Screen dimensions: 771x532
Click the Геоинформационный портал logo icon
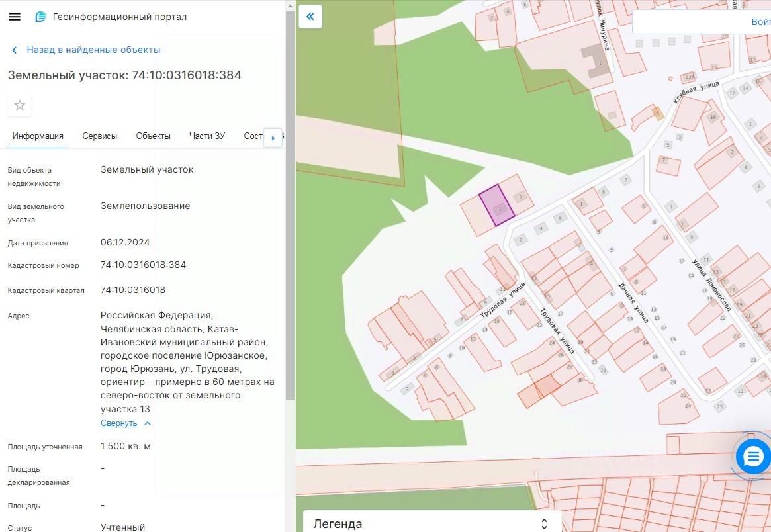point(40,17)
